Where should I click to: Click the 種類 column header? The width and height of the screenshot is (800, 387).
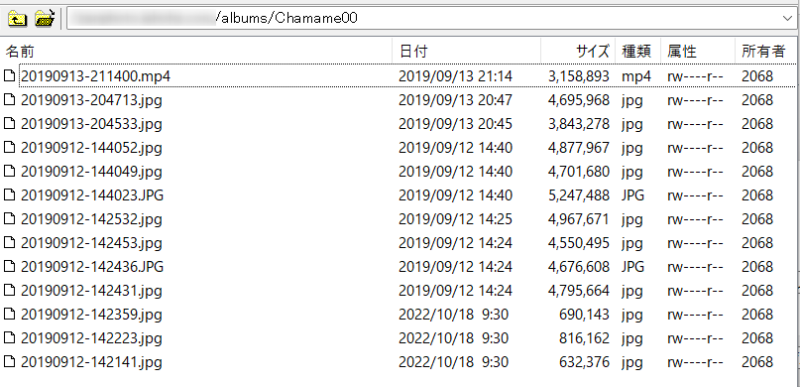pos(638,51)
